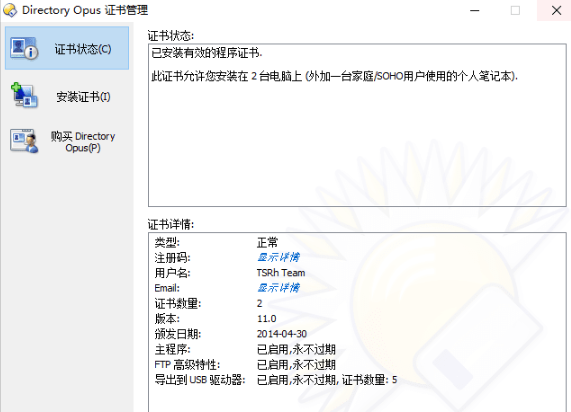Click the FTP 高级特性 status value
This screenshot has height=412, width=571.
296,365
